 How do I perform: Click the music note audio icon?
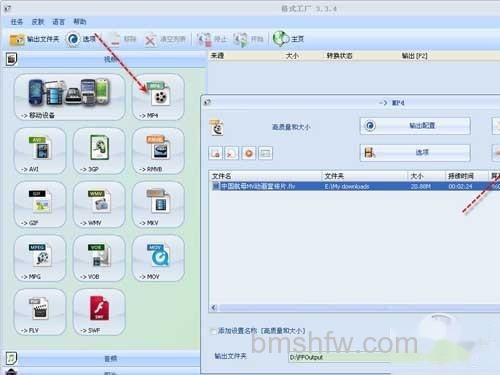pyautogui.click(x=11, y=359)
